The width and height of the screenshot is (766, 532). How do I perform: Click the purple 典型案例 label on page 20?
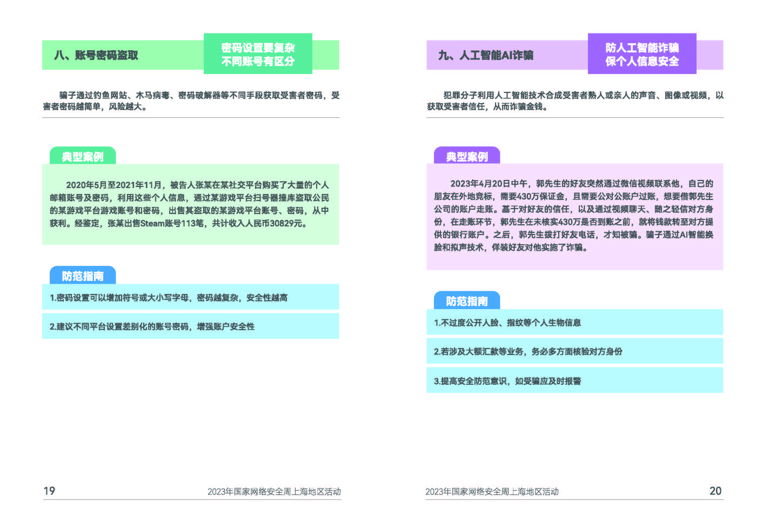pos(467,156)
